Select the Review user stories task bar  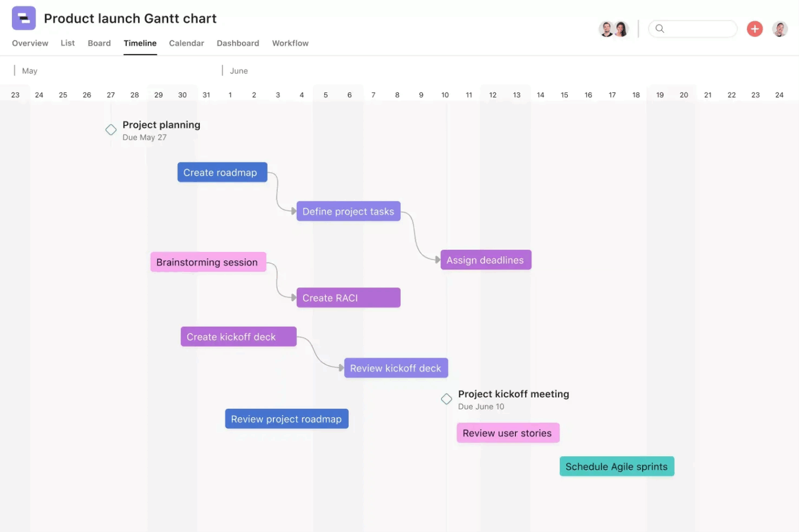click(507, 433)
